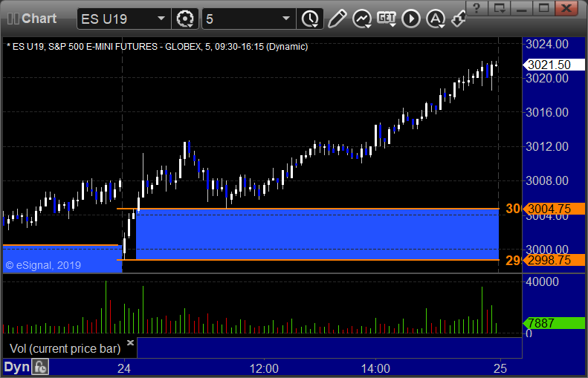Open the GET tools menu
This screenshot has height=378, width=588.
pyautogui.click(x=387, y=19)
